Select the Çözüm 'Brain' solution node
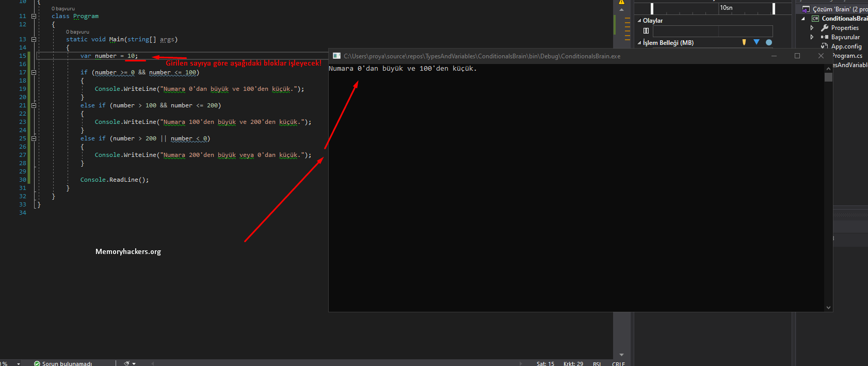Image resolution: width=868 pixels, height=366 pixels. 840,9
